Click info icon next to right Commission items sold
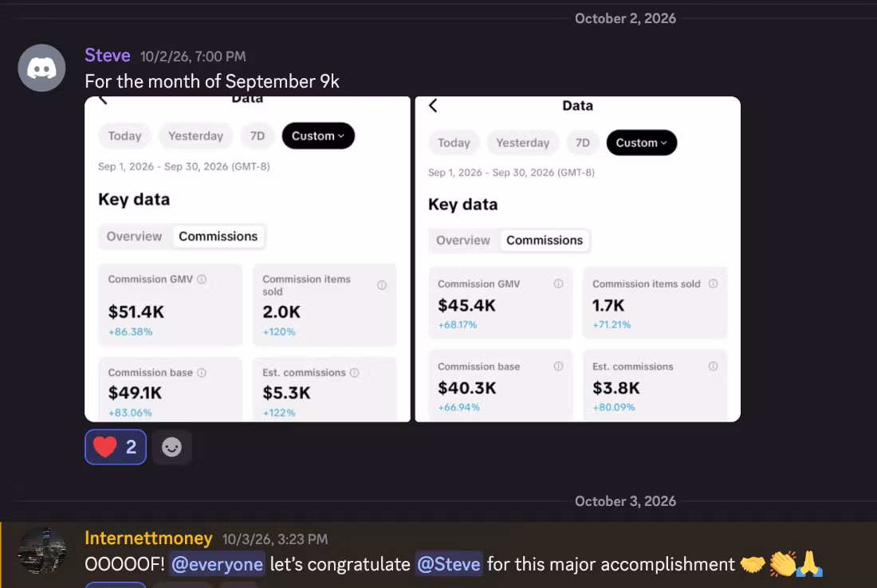Viewport: 877px width, 588px height. pyautogui.click(x=713, y=284)
